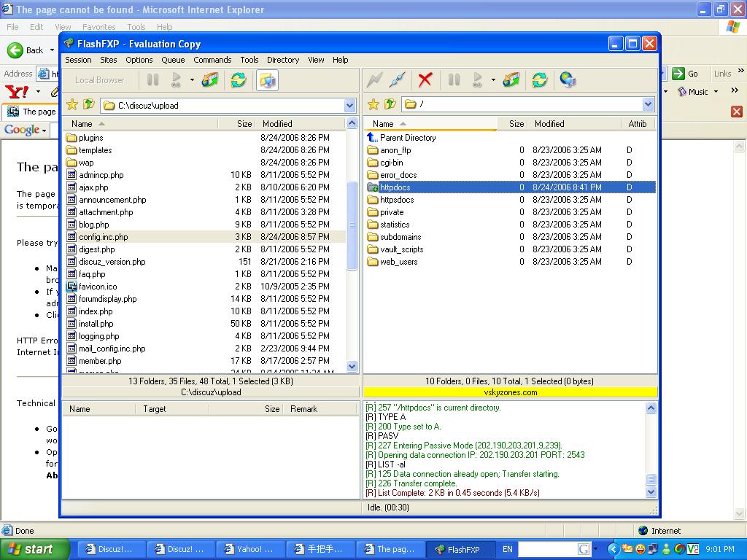
Task: Select the httpdocs remote folder
Action: pos(510,187)
